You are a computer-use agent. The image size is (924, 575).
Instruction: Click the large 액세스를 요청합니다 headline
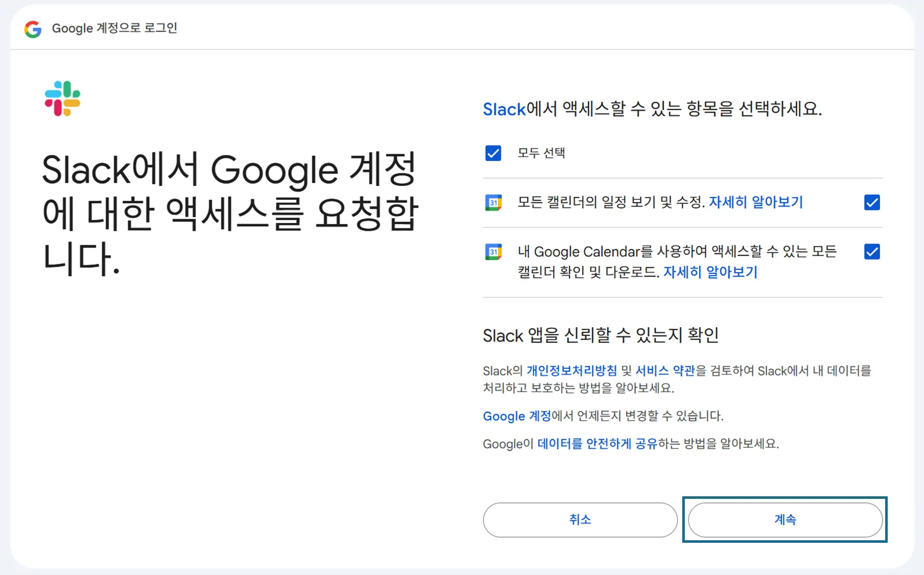[x=230, y=213]
